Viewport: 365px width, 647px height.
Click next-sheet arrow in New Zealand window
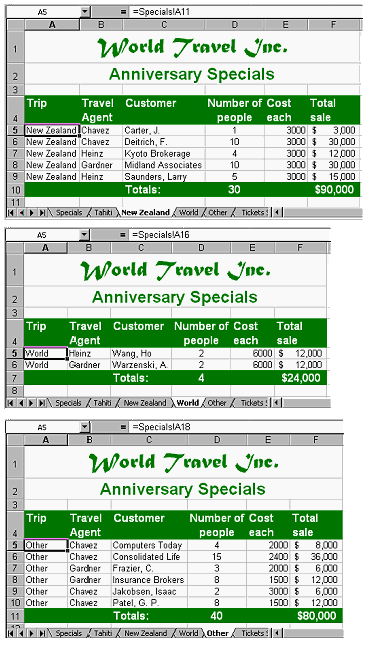32,213
